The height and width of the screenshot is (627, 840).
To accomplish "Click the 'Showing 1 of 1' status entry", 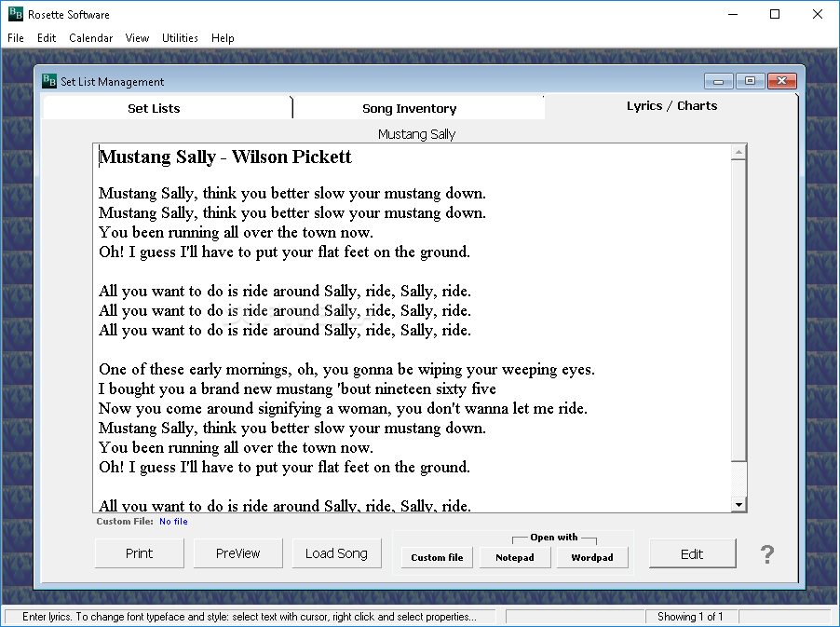I will (x=691, y=617).
